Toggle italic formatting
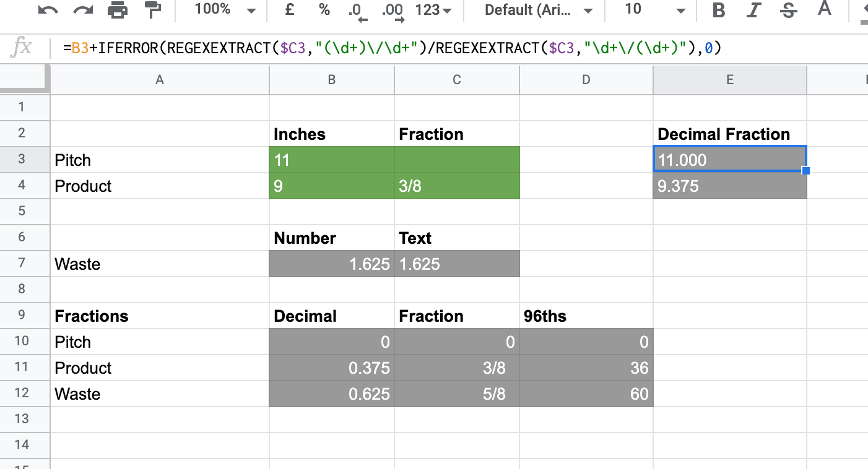868x469 pixels. click(x=753, y=10)
